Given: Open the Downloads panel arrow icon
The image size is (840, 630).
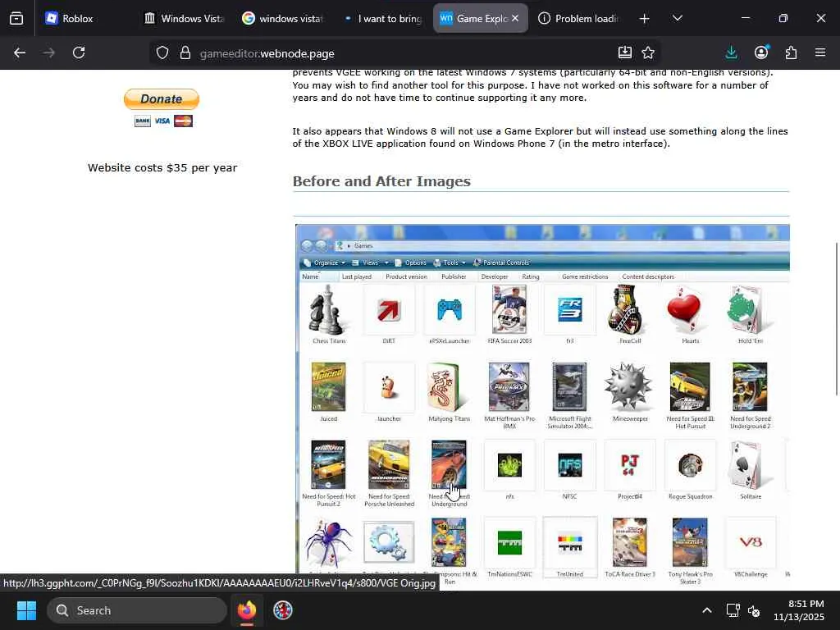Looking at the screenshot, I should pos(731,52).
